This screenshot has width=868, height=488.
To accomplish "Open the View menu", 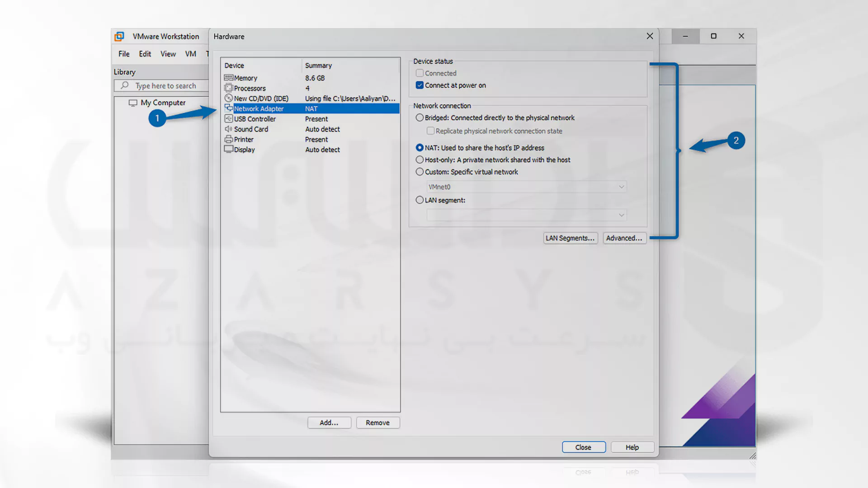I will click(x=168, y=54).
